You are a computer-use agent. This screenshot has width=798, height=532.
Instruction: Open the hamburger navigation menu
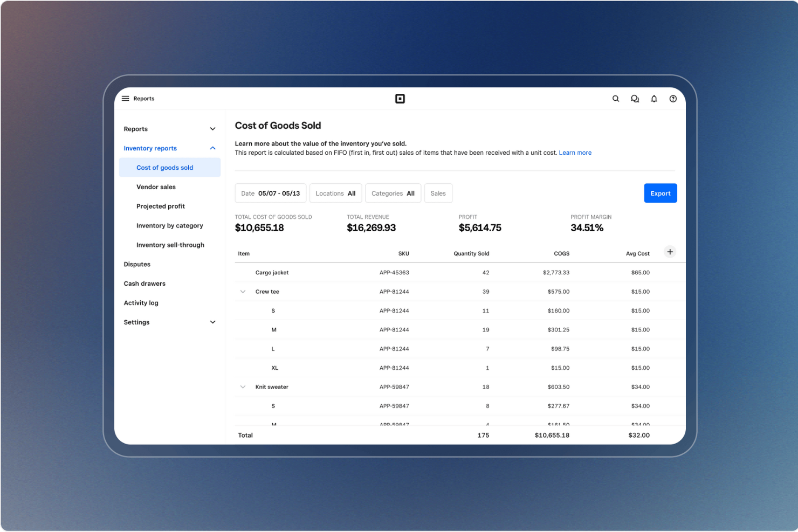click(125, 98)
